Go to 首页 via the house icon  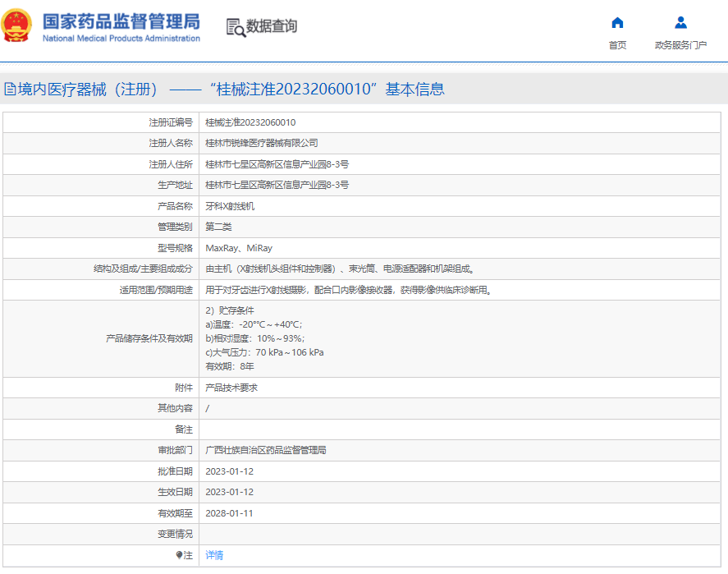pyautogui.click(x=617, y=23)
